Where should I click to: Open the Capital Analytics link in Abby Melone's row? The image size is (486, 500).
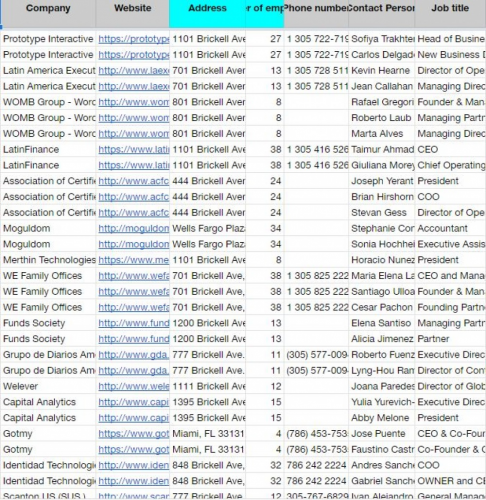point(134,418)
